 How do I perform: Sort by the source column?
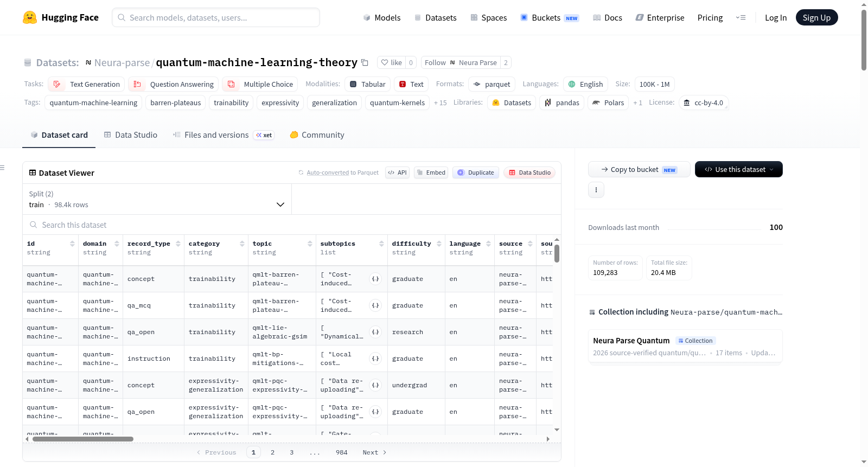pos(530,244)
